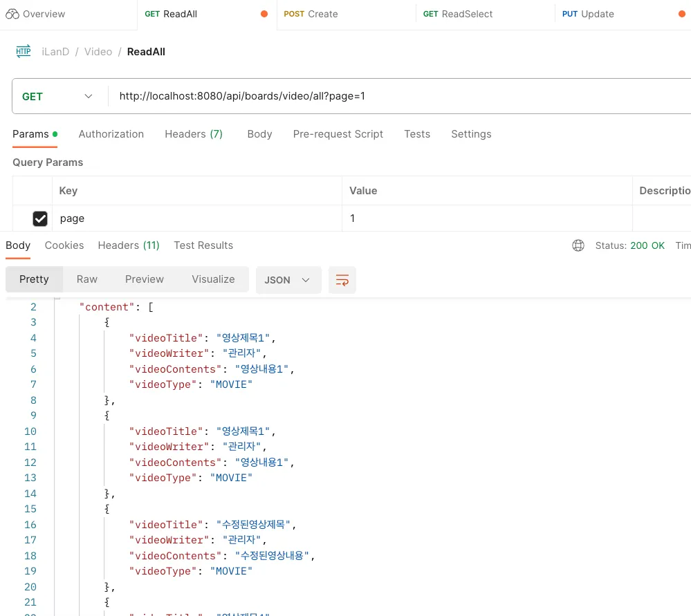Click the Overview binoculars icon
691x616 pixels.
point(12,14)
